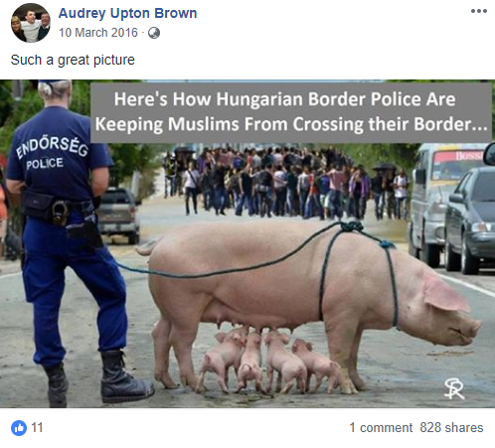Click the piglets under the sow
The width and height of the screenshot is (495, 448).
(268, 360)
